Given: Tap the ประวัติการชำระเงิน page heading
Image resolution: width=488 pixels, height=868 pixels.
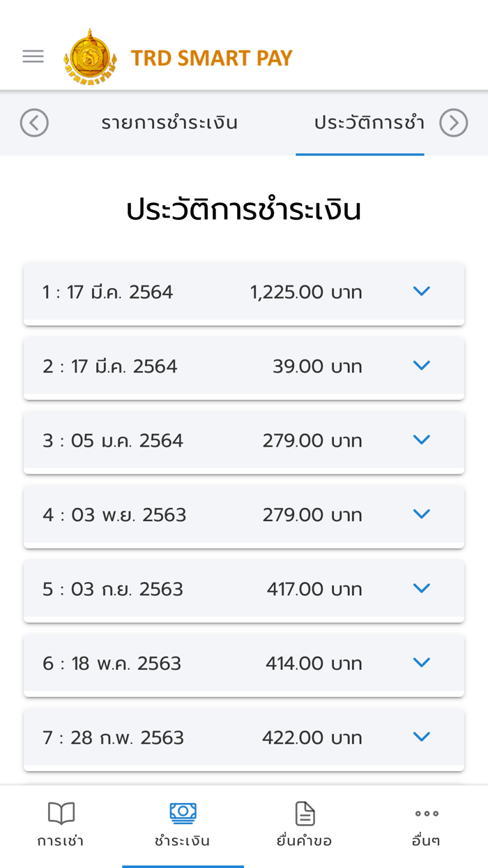Looking at the screenshot, I should (244, 209).
